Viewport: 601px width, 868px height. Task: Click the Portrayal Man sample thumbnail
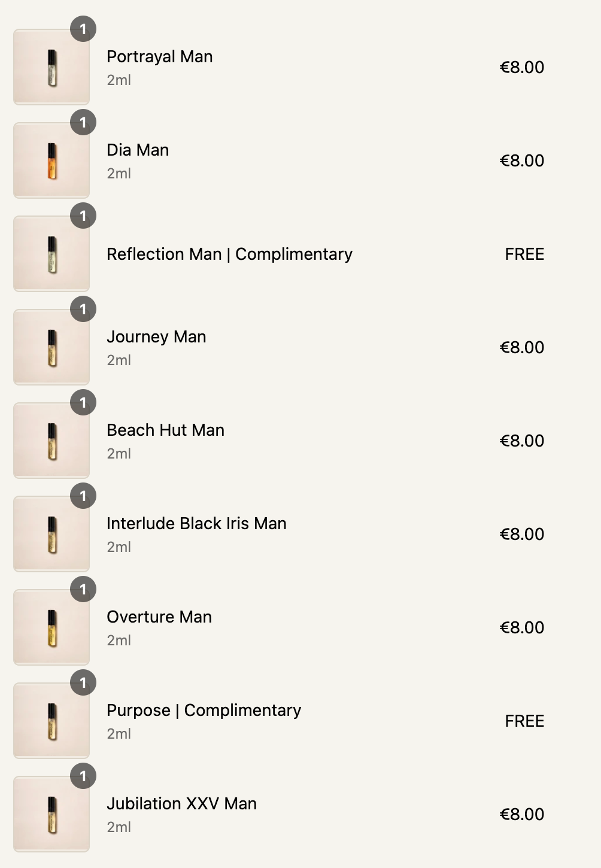point(51,68)
